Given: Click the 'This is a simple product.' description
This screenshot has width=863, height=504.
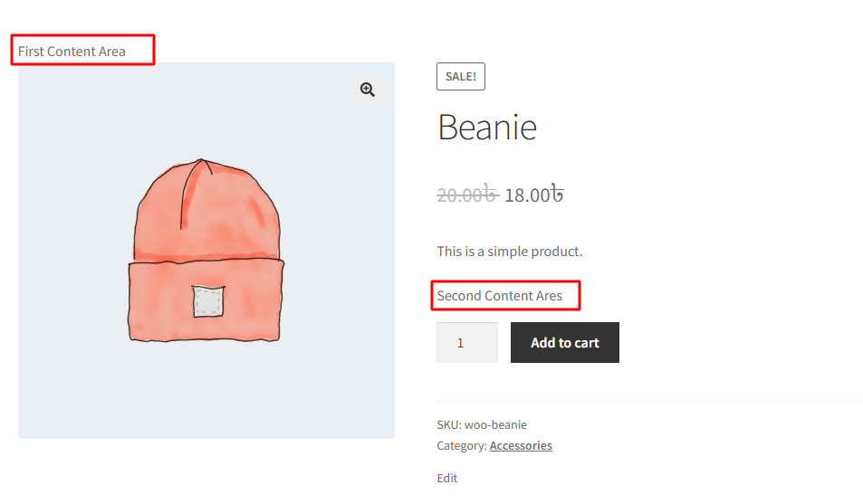Looking at the screenshot, I should click(509, 252).
